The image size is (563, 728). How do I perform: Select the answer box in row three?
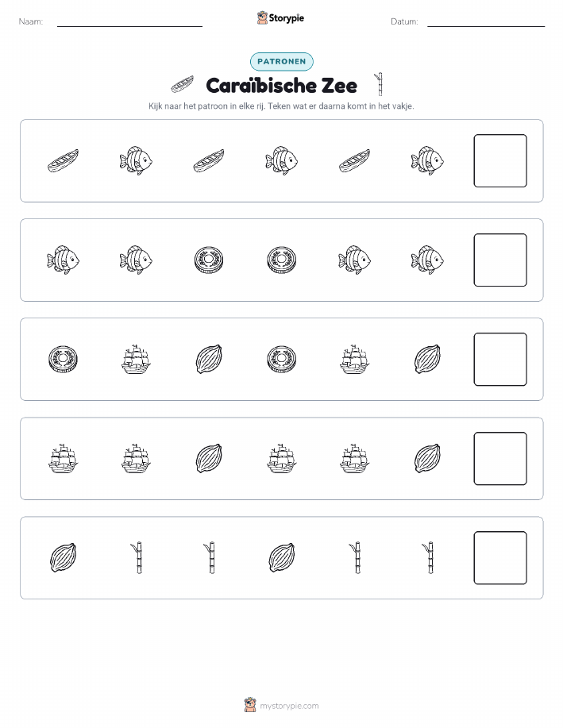pyautogui.click(x=500, y=360)
